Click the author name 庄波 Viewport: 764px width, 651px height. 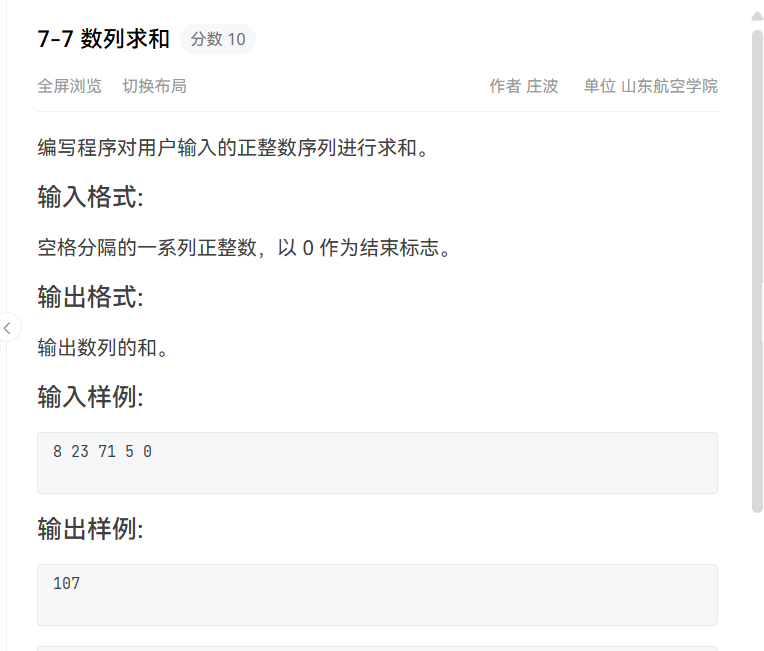pyautogui.click(x=541, y=86)
